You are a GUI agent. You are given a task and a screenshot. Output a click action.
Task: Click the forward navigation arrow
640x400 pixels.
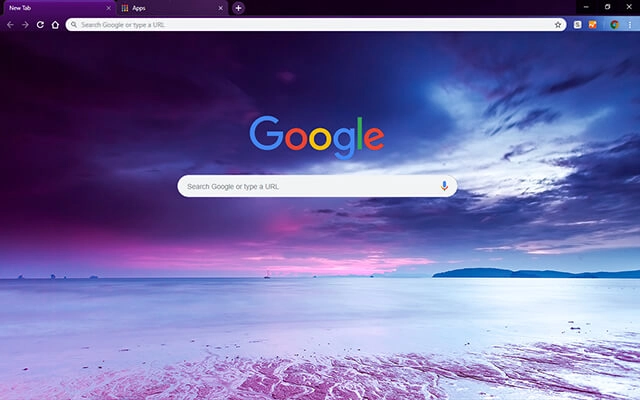point(25,24)
